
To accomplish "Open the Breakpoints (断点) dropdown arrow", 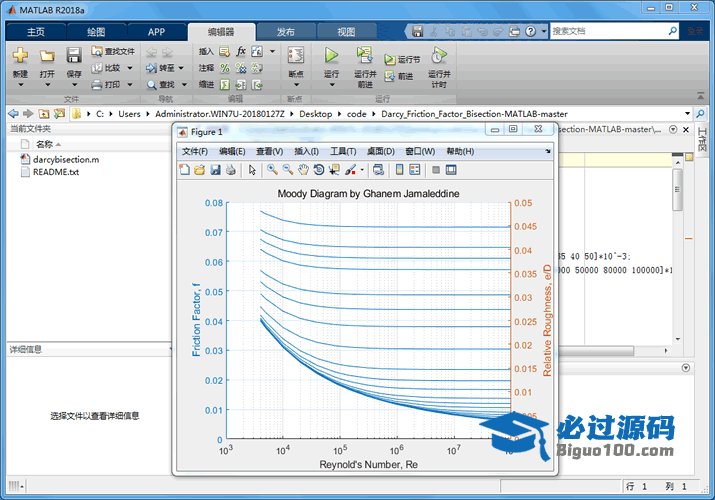I will (x=296, y=85).
